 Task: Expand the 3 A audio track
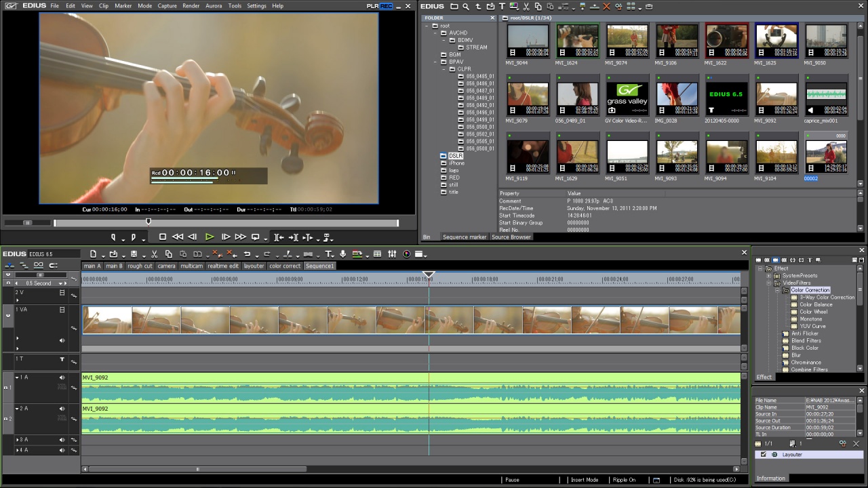click(18, 440)
